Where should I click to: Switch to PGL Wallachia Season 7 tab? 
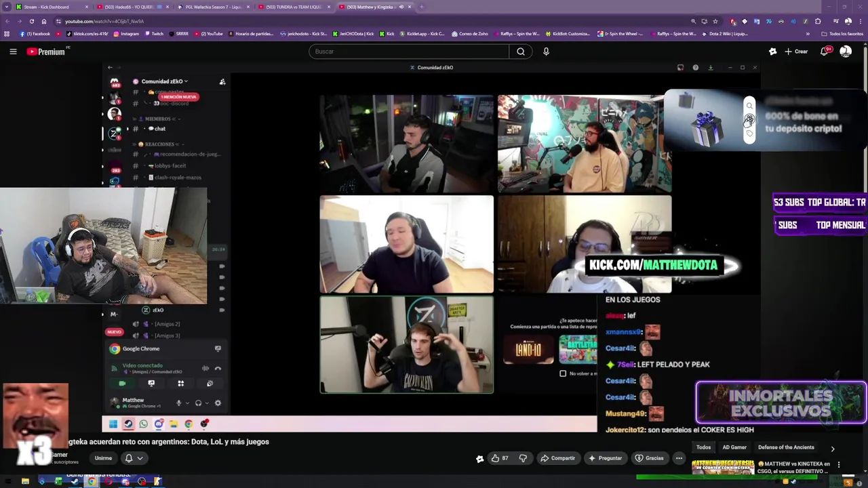(x=213, y=7)
